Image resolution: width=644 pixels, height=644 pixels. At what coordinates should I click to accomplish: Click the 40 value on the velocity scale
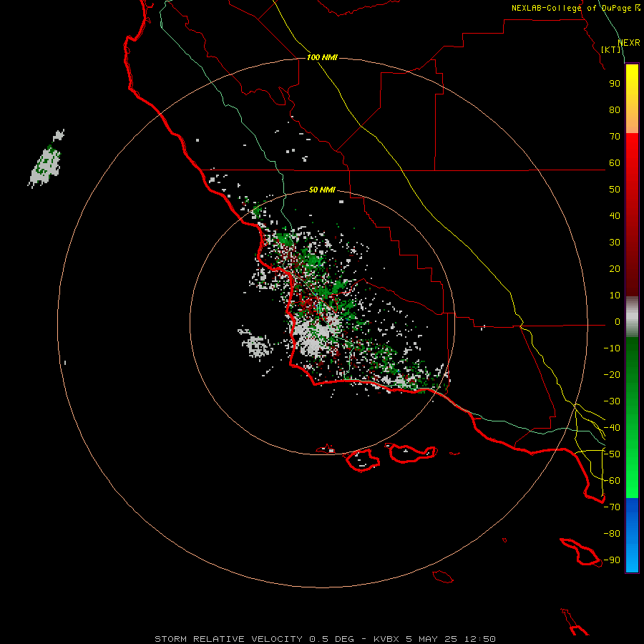click(615, 216)
